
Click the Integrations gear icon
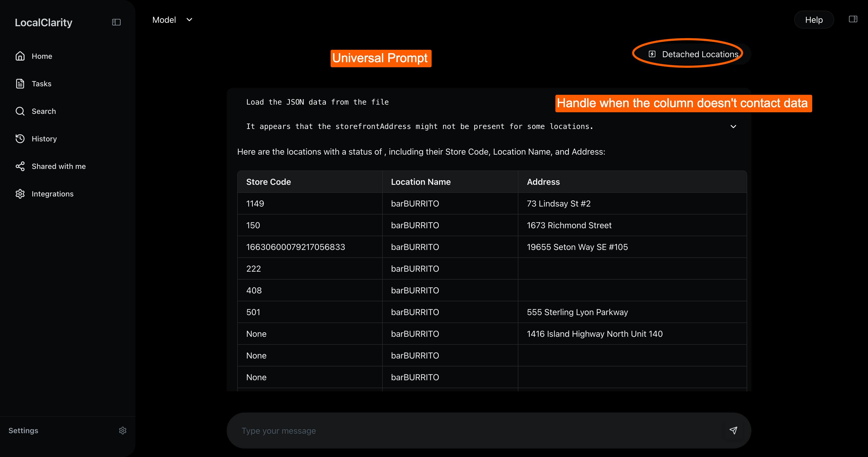tap(20, 194)
